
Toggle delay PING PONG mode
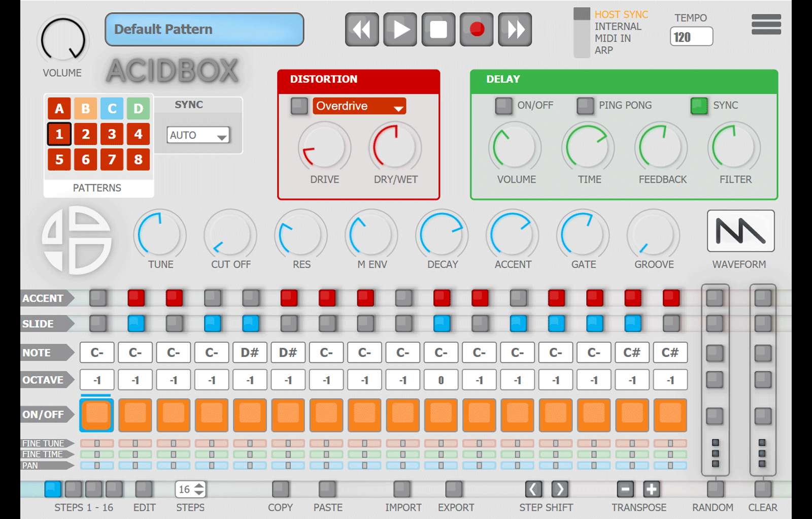click(585, 106)
